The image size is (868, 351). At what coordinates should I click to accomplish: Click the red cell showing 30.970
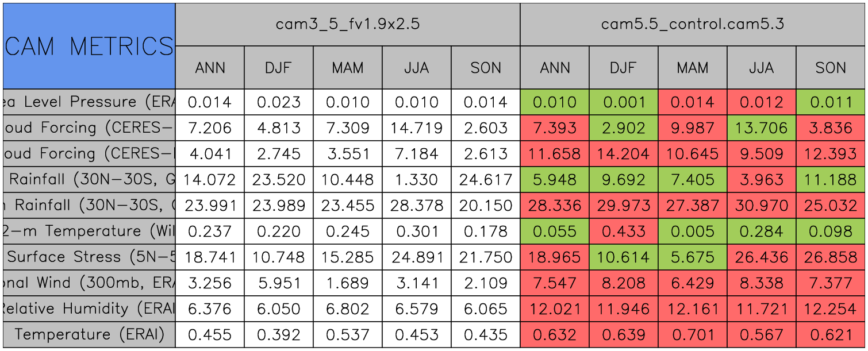(x=762, y=206)
